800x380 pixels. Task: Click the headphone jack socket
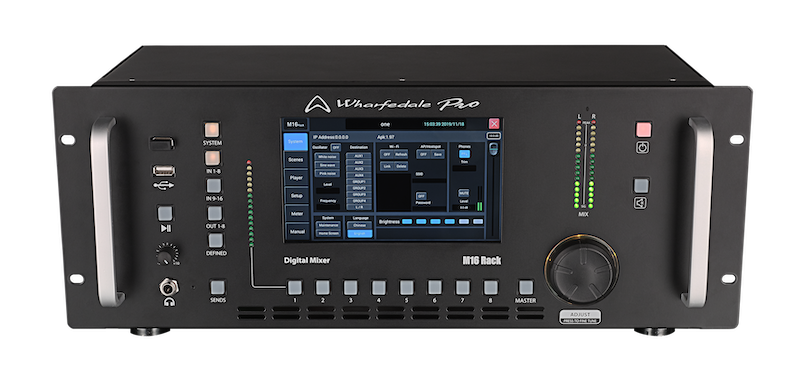tap(168, 287)
